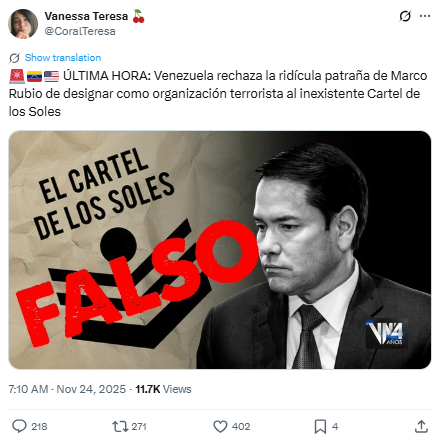Click the tweet body text
The height and width of the screenshot is (440, 437).
[x=218, y=93]
